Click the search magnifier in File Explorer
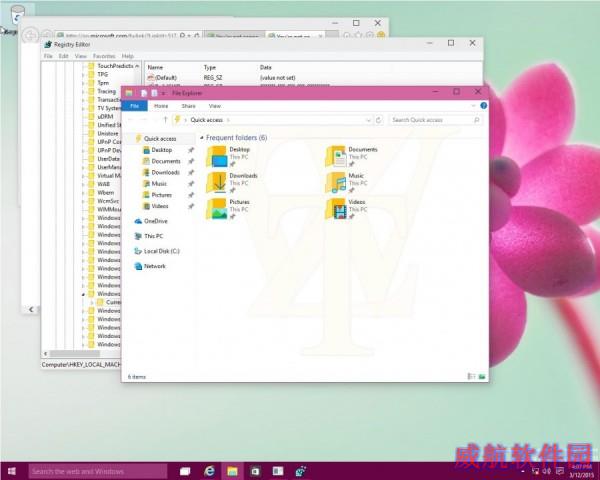This screenshot has height=480, width=600. point(477,120)
